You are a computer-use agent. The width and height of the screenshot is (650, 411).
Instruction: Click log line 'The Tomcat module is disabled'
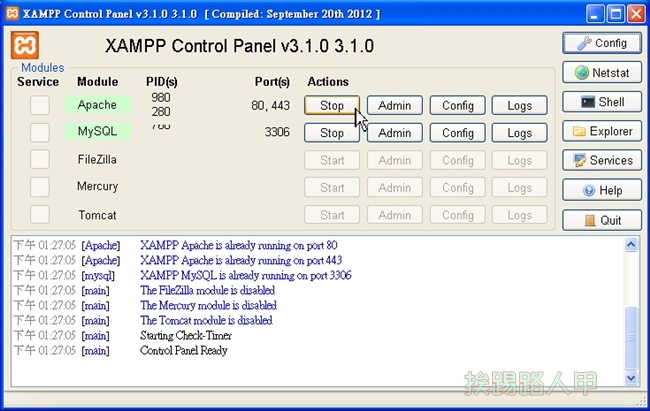[206, 320]
